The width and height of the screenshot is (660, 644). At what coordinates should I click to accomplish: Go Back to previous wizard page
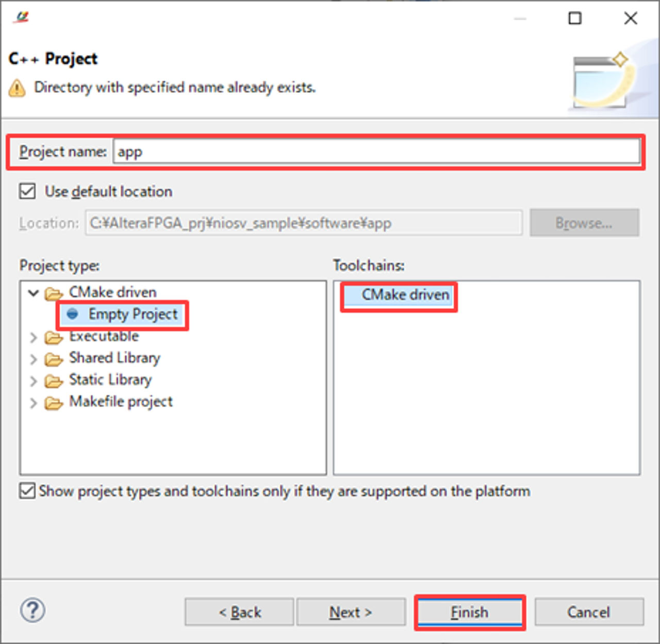coord(239,612)
